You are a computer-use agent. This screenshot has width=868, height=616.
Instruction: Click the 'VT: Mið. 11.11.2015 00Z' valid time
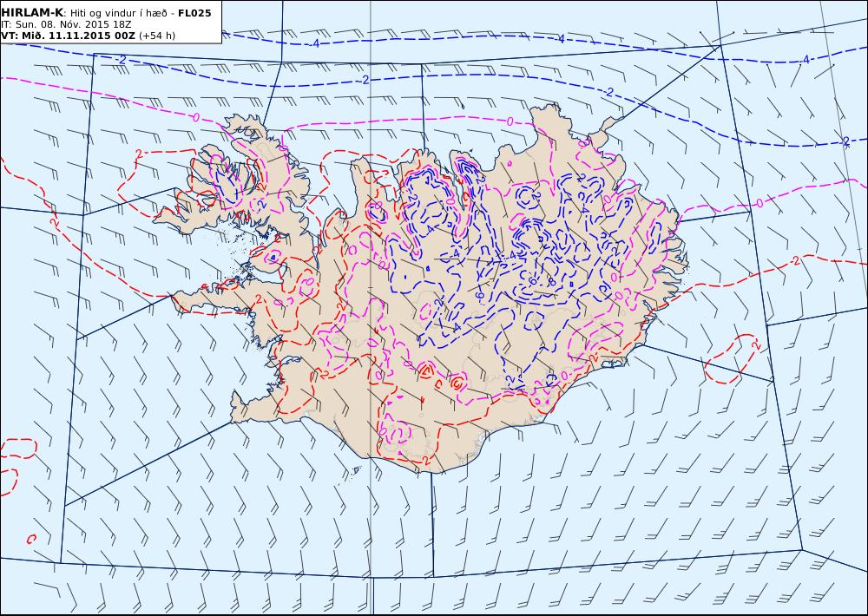(x=68, y=36)
